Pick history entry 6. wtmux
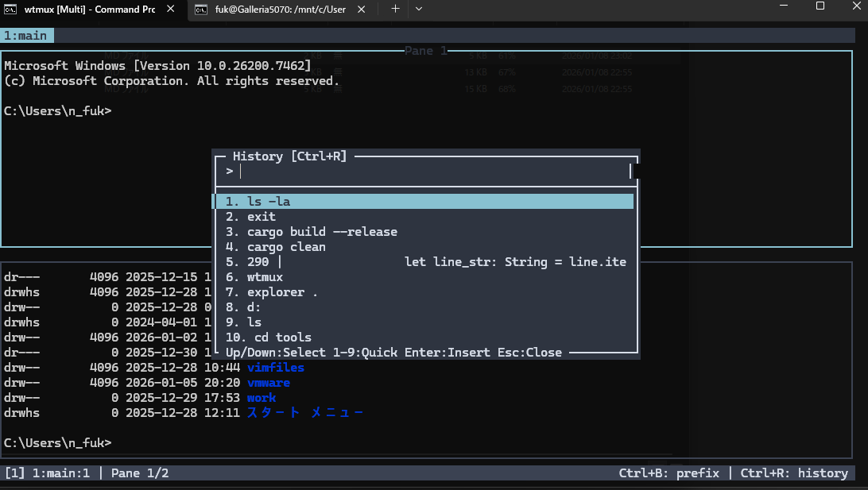868x490 pixels. point(424,277)
